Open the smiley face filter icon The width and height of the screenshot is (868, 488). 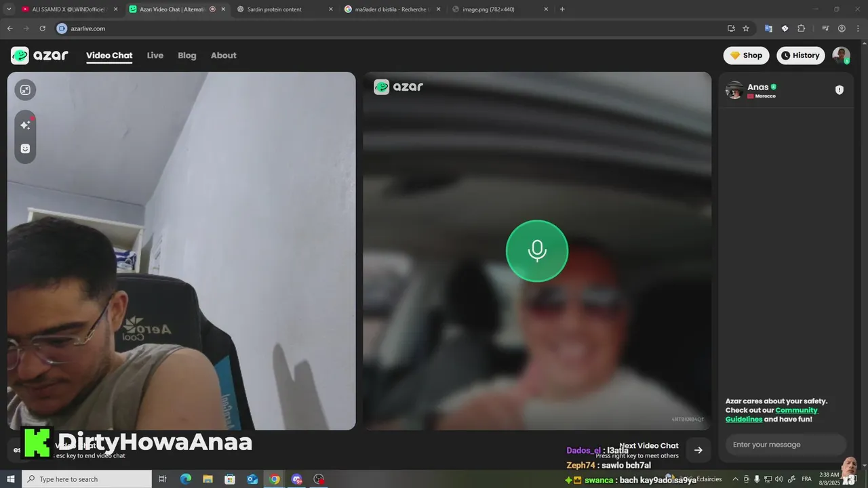[25, 148]
